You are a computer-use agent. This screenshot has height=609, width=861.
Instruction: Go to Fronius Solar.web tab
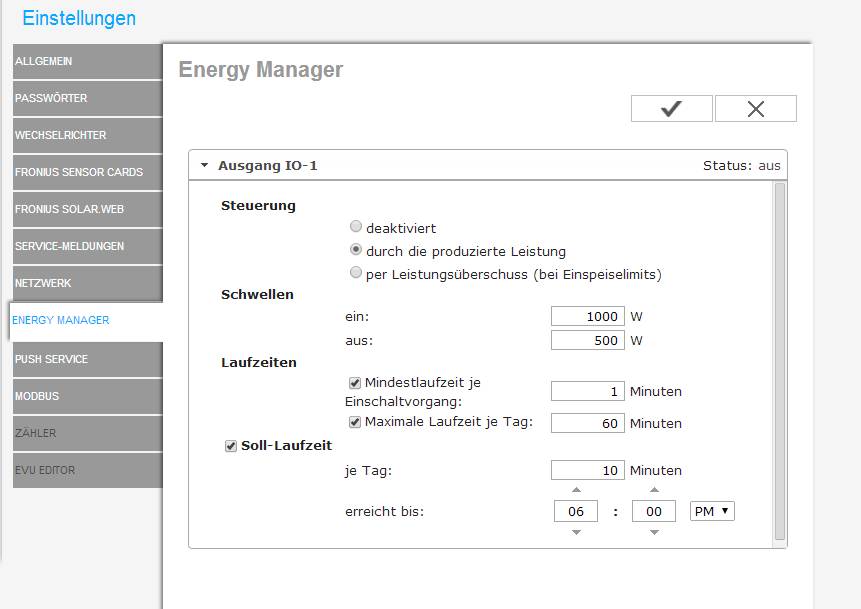coord(88,209)
